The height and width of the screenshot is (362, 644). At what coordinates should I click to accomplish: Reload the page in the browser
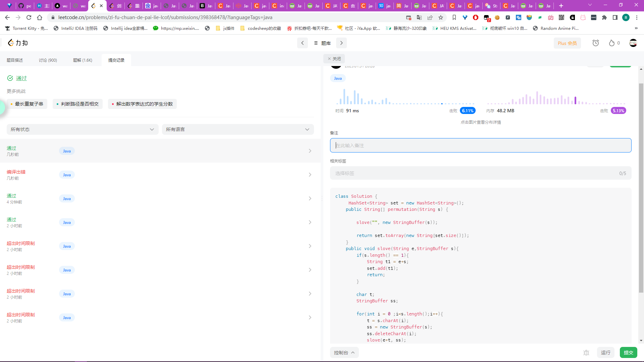pyautogui.click(x=29, y=17)
